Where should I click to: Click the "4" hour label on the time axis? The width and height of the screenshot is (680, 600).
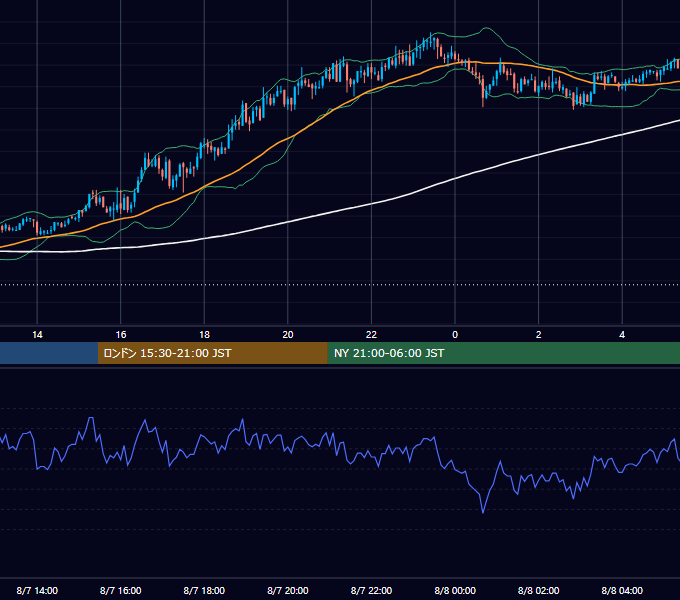tap(622, 335)
